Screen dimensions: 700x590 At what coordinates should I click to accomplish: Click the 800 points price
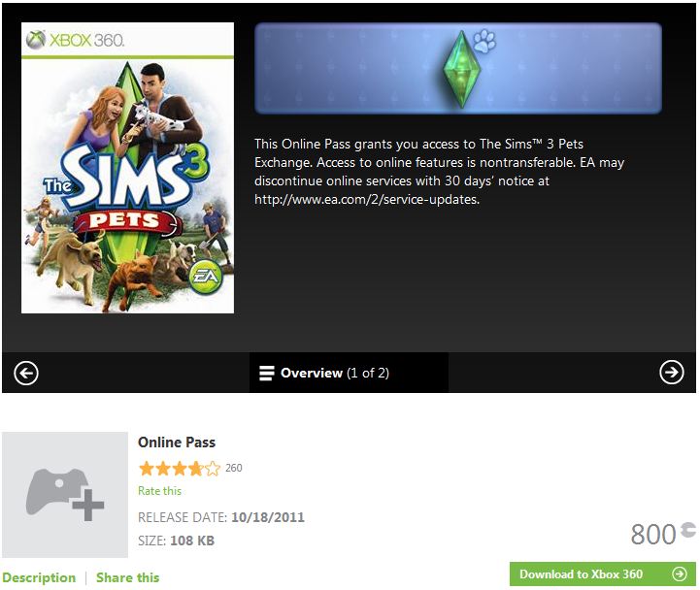click(x=652, y=534)
